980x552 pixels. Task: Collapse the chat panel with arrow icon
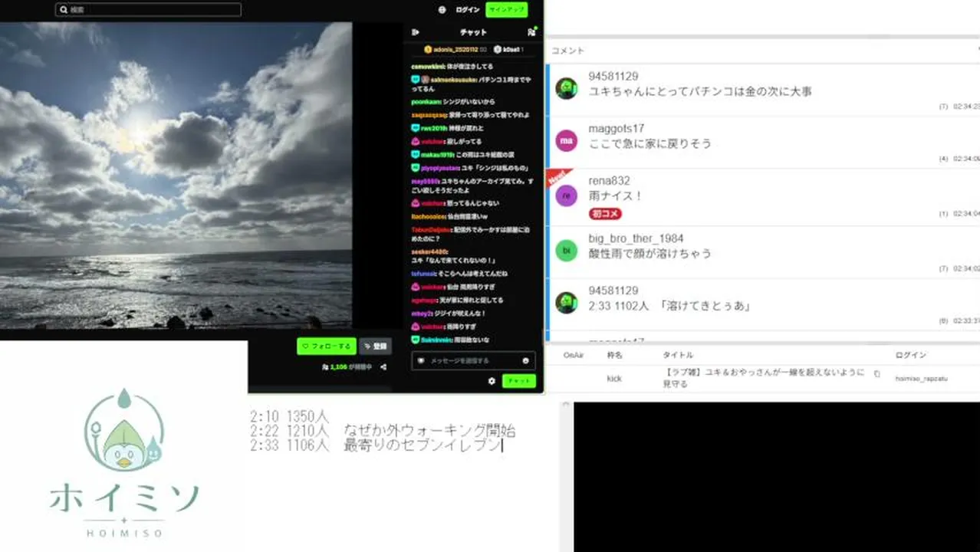coord(416,32)
